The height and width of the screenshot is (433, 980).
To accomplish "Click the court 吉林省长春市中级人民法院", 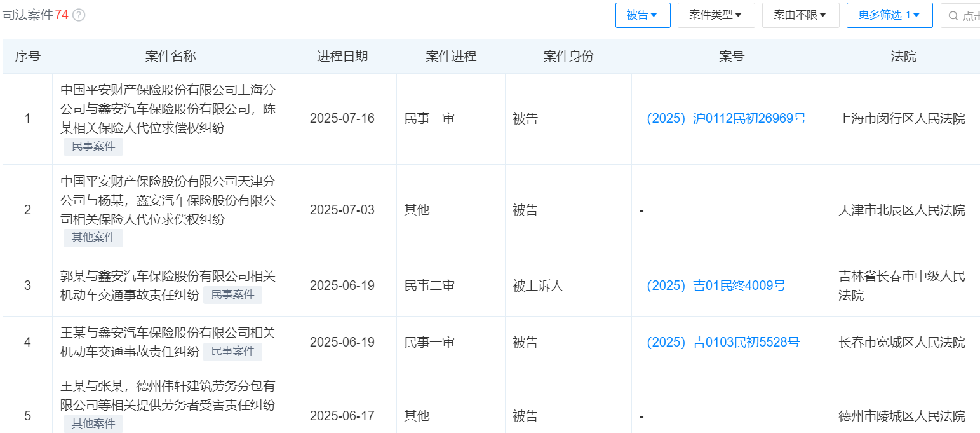I will [902, 286].
